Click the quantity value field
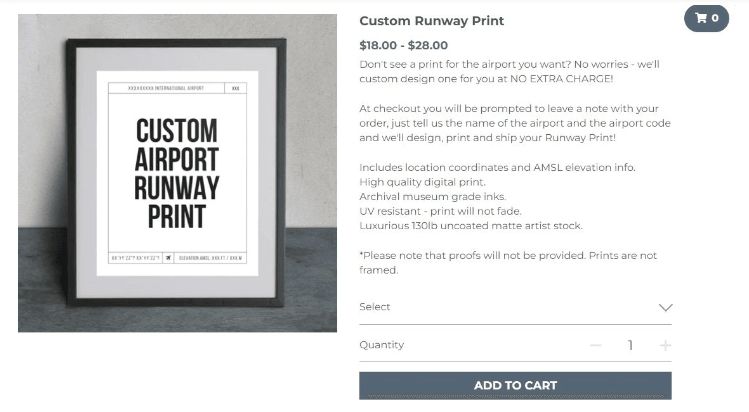The width and height of the screenshot is (749, 412). pos(630,345)
